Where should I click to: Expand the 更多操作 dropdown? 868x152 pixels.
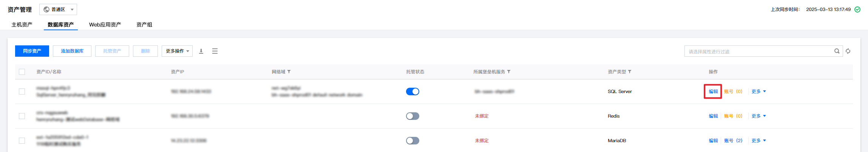(177, 51)
